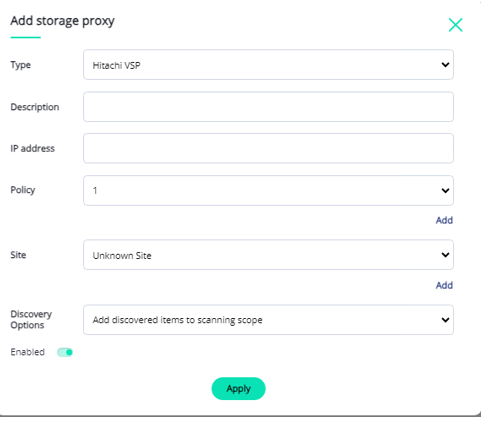Click the Site dropdown chevron arrow
Image resolution: width=498 pixels, height=432 pixels.
click(x=445, y=255)
